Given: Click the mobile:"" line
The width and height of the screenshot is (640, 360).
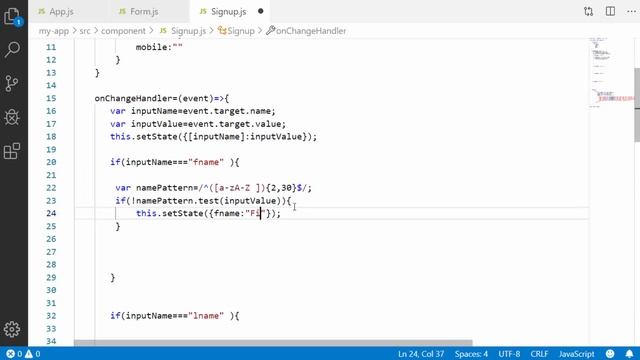Looking at the screenshot, I should [159, 47].
